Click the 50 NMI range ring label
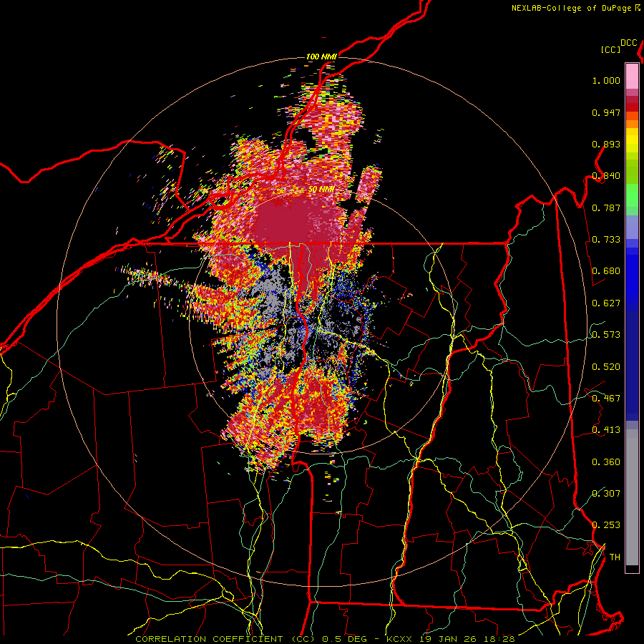This screenshot has width=644, height=644. pos(321,190)
